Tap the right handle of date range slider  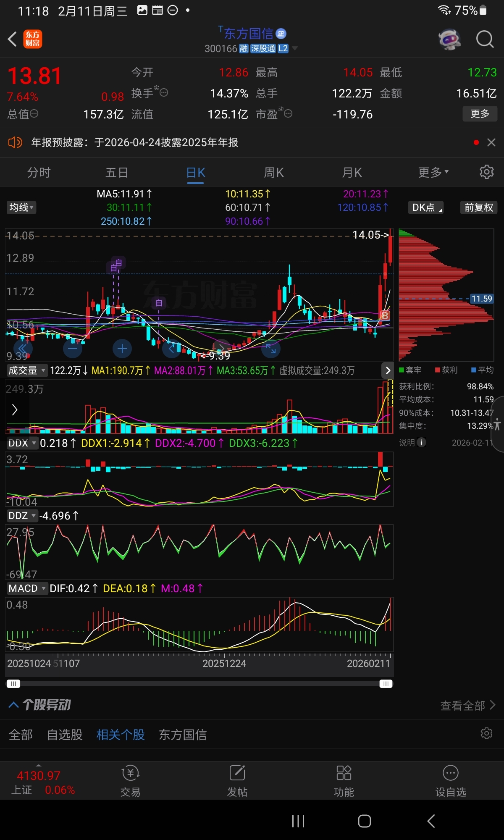[x=386, y=684]
